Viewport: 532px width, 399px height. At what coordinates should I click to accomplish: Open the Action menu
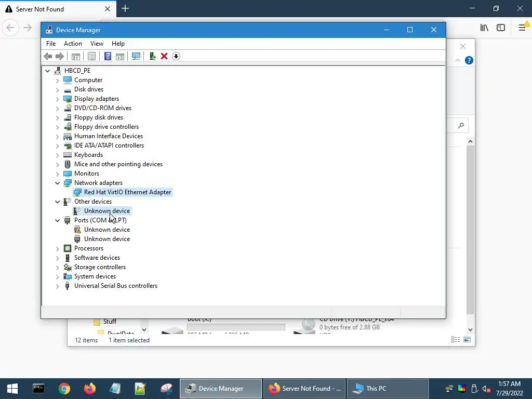[73, 44]
